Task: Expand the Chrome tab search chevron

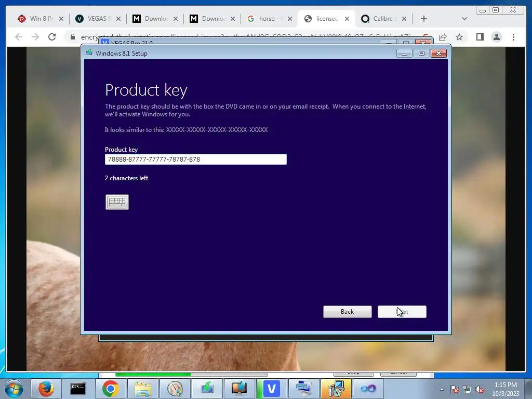Action: coord(464,19)
